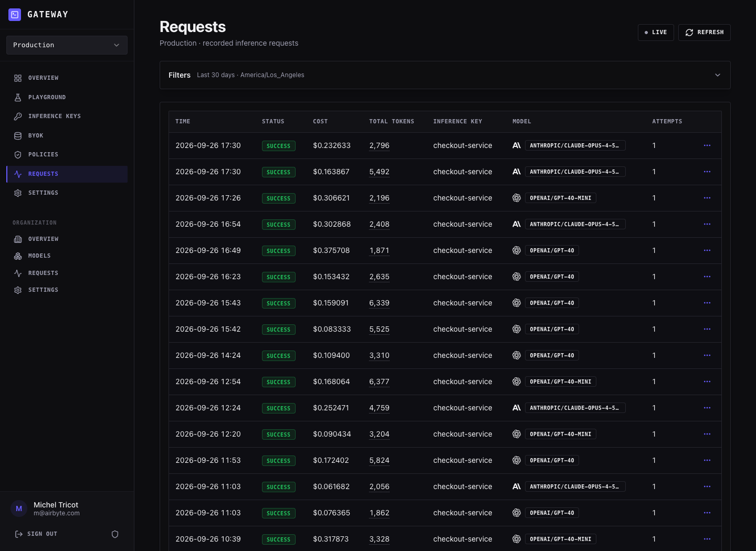Viewport: 756px width, 551px height.
Task: Click the Status column header
Action: [273, 122]
